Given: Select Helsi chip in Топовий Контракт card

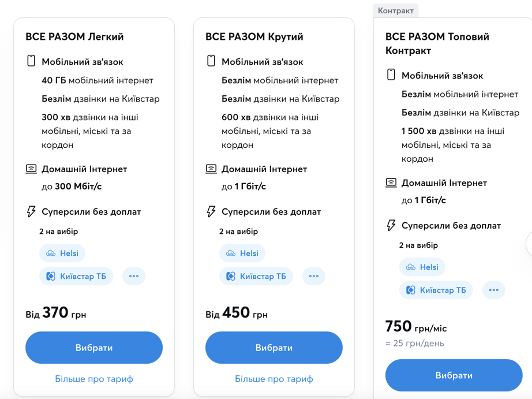Looking at the screenshot, I should (422, 267).
